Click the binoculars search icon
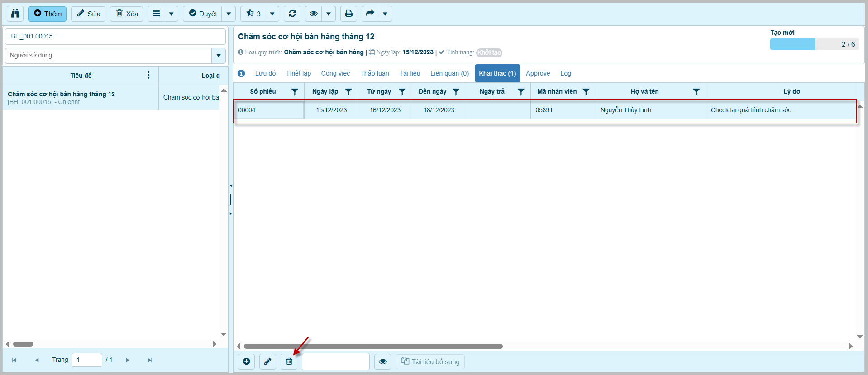 click(x=15, y=14)
